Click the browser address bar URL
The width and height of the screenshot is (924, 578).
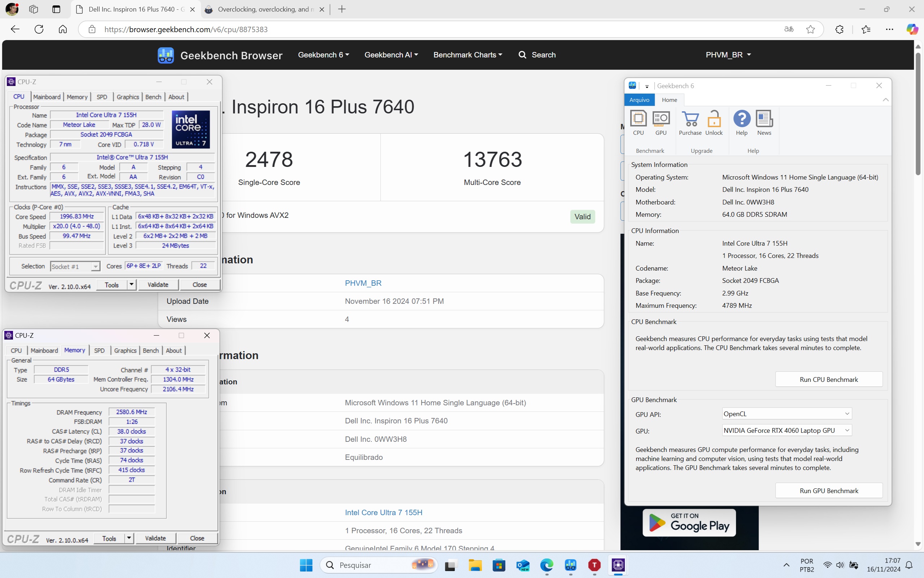[186, 29]
